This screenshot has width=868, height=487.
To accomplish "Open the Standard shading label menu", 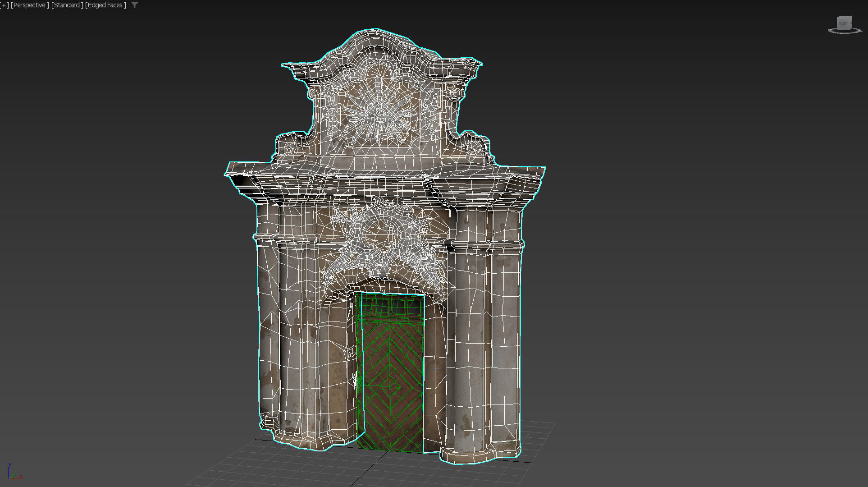I will 67,5.
